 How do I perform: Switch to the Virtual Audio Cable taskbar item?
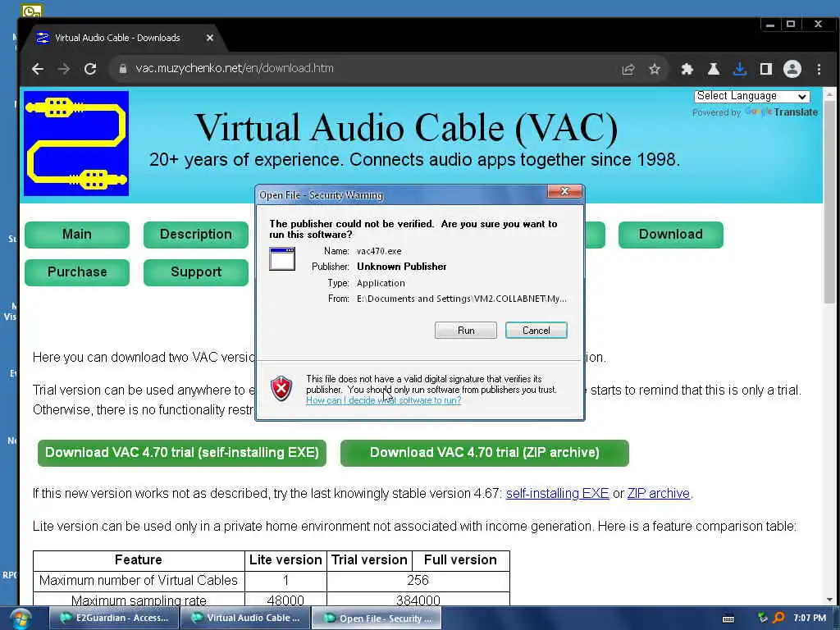[x=246, y=619]
